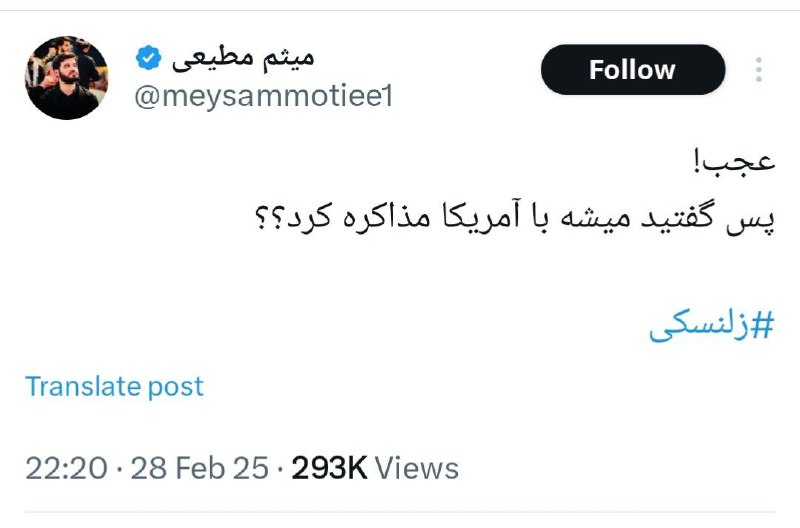800x528 pixels.
Task: Click the first tweet line عجب!
Action: (735, 161)
